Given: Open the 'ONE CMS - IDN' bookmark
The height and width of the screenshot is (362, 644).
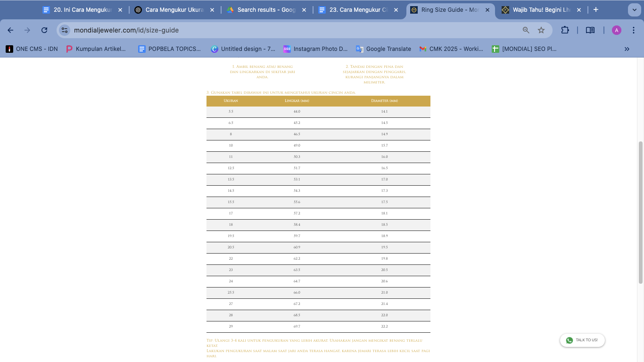Looking at the screenshot, I should [32, 49].
